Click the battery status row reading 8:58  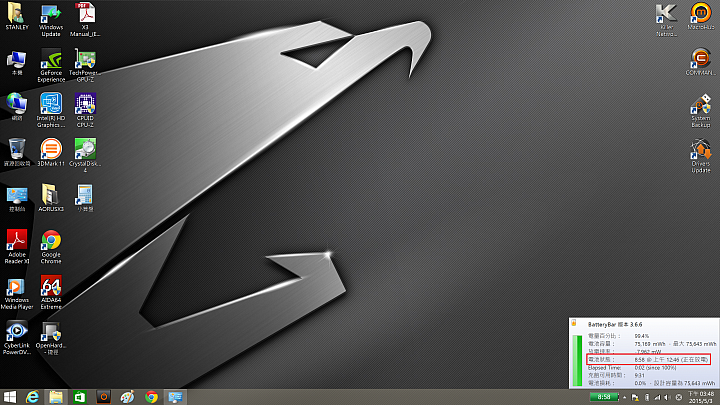[648, 360]
